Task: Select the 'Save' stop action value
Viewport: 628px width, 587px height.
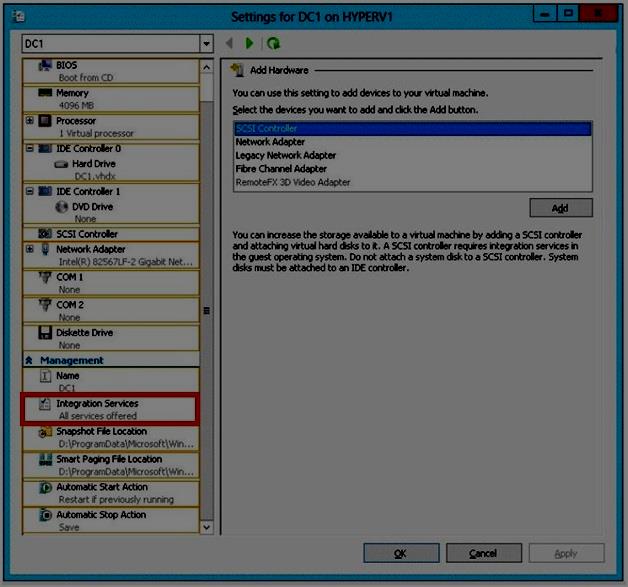Action: (69, 527)
